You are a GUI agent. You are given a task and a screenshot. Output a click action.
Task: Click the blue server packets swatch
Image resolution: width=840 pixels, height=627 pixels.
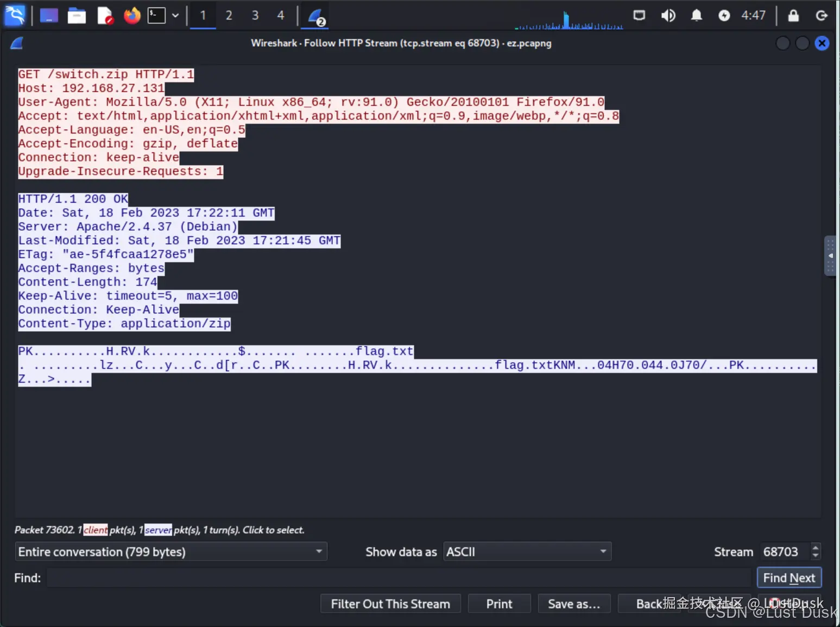pyautogui.click(x=158, y=530)
